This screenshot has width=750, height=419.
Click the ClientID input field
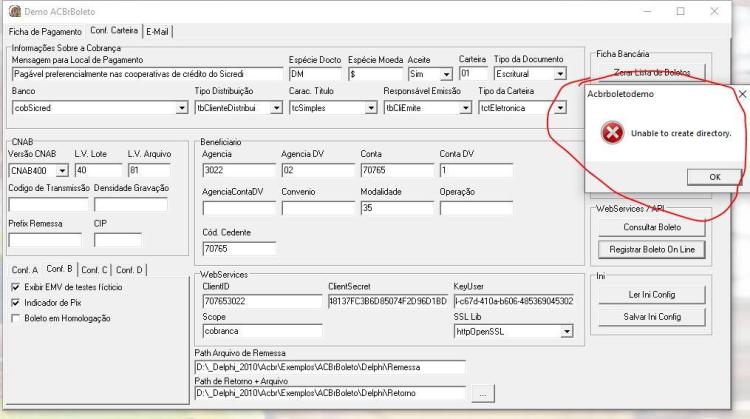tap(262, 301)
